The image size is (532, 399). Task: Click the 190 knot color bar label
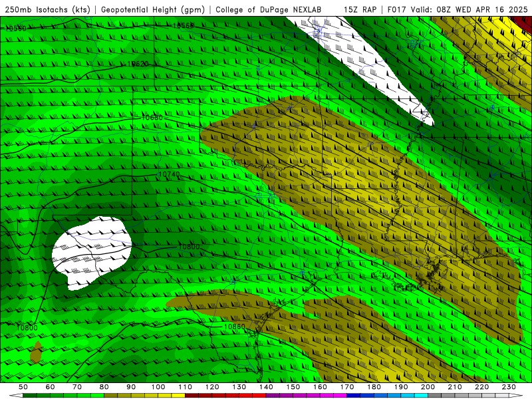tap(401, 387)
